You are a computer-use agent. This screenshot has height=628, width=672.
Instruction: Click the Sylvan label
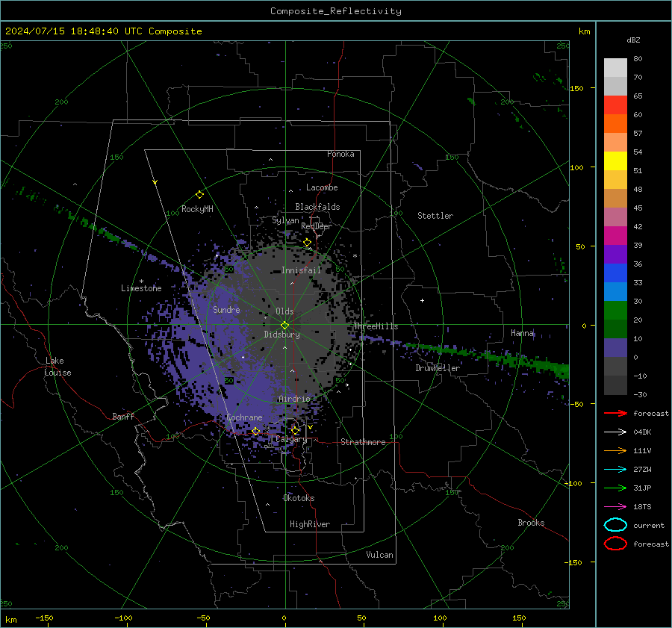coord(285,221)
